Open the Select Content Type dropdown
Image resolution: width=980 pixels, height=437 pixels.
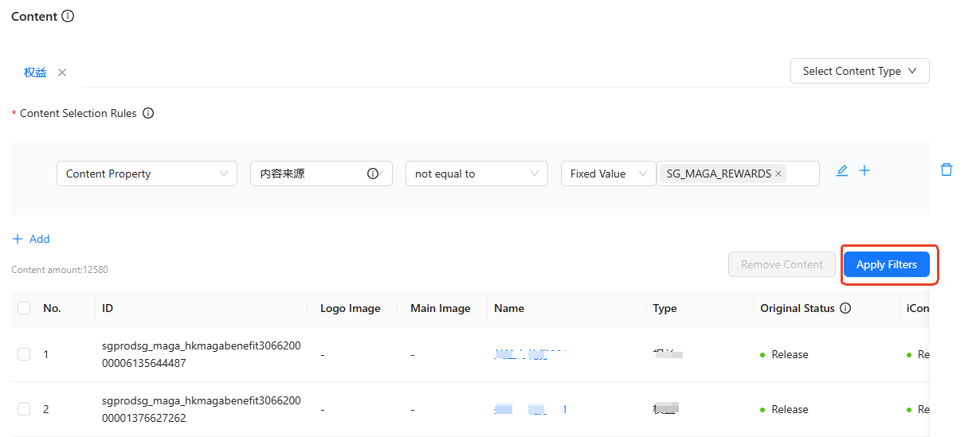(x=860, y=71)
